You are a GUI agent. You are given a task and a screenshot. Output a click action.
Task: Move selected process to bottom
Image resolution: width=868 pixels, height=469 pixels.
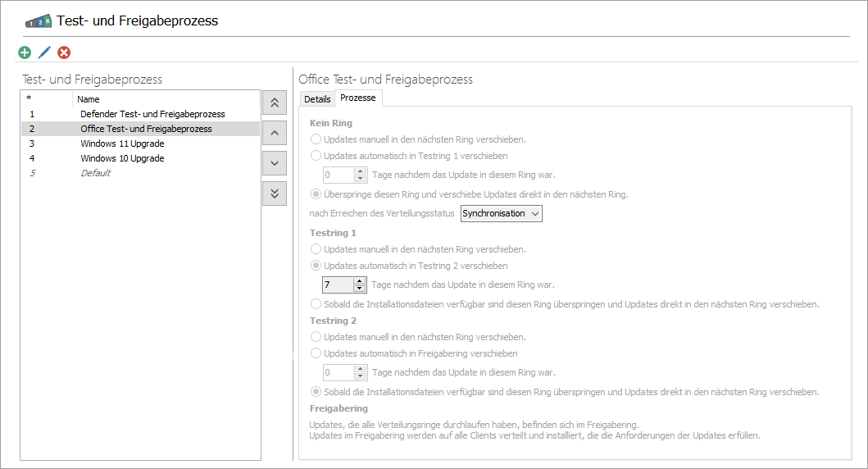275,194
